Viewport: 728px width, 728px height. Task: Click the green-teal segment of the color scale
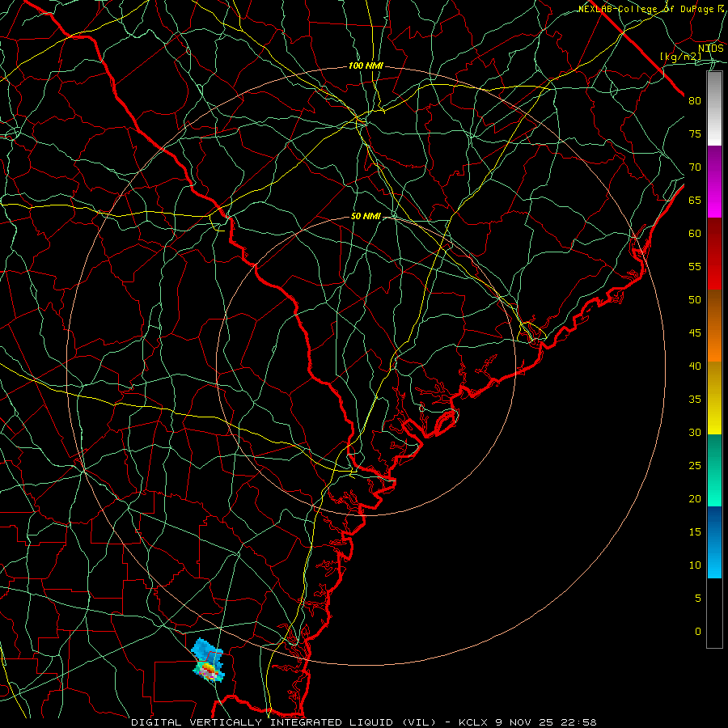714,470
